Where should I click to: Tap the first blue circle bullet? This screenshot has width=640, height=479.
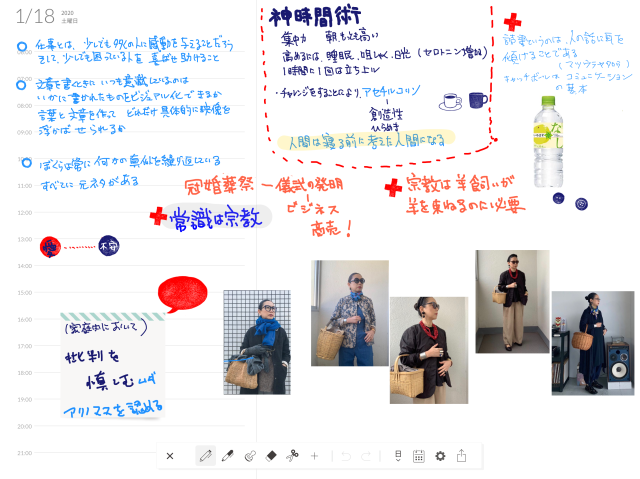click(x=22, y=47)
